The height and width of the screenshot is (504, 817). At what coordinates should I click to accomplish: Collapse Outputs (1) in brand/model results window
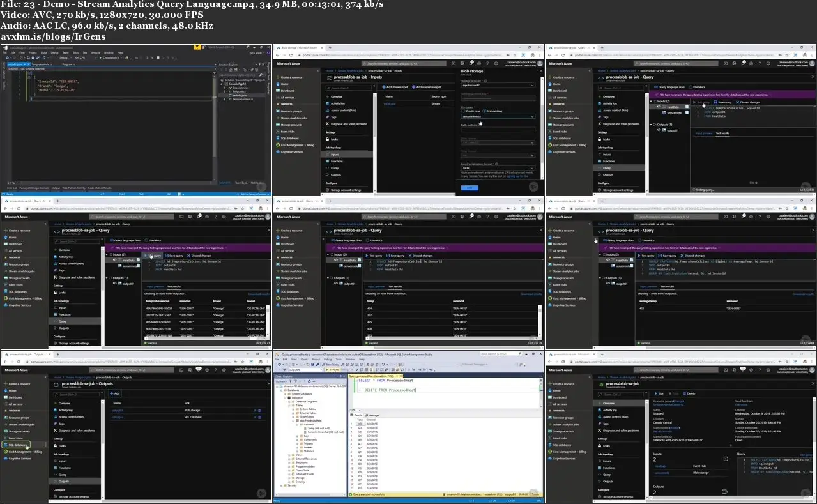[107, 278]
